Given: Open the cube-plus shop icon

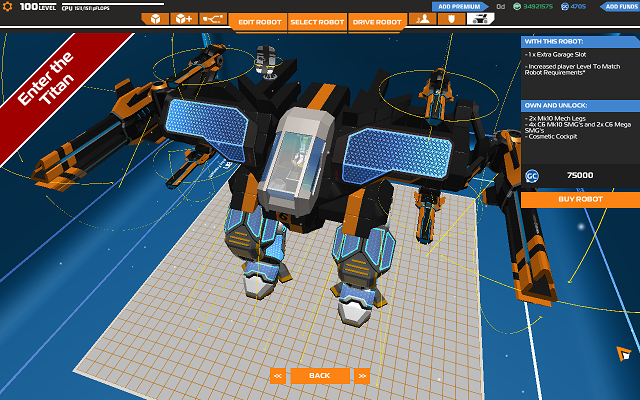Looking at the screenshot, I should point(184,19).
